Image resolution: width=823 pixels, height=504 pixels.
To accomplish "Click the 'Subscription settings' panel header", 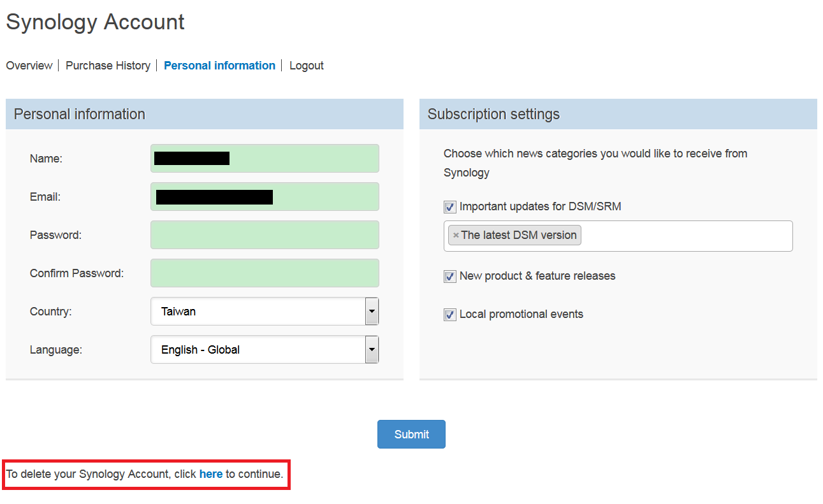I will [618, 114].
